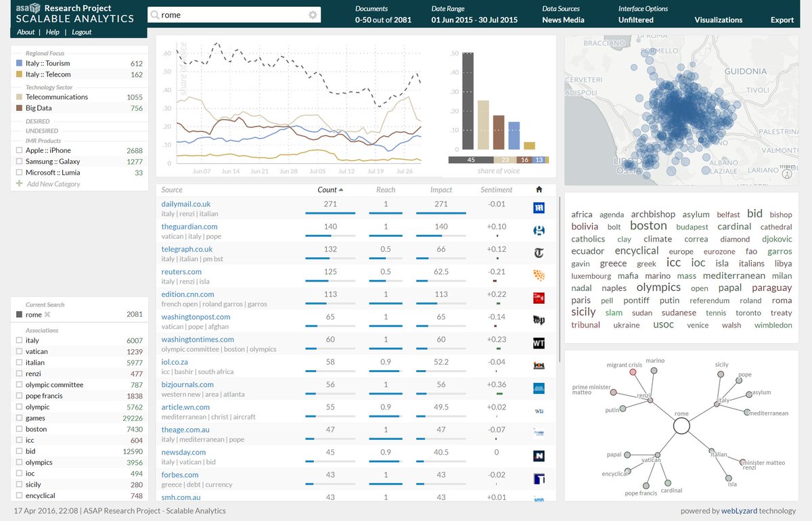Toggle the pope francis association checkbox
The width and height of the screenshot is (812, 521).
point(19,396)
